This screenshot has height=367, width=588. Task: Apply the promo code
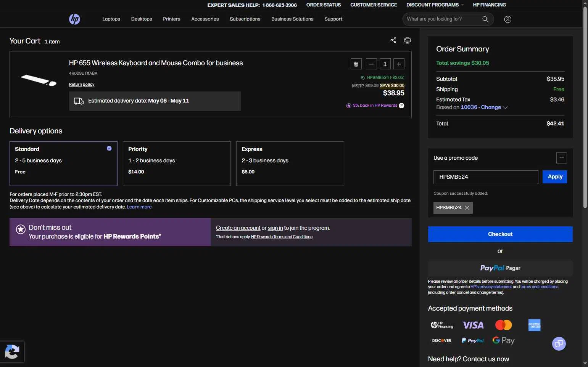tap(555, 177)
